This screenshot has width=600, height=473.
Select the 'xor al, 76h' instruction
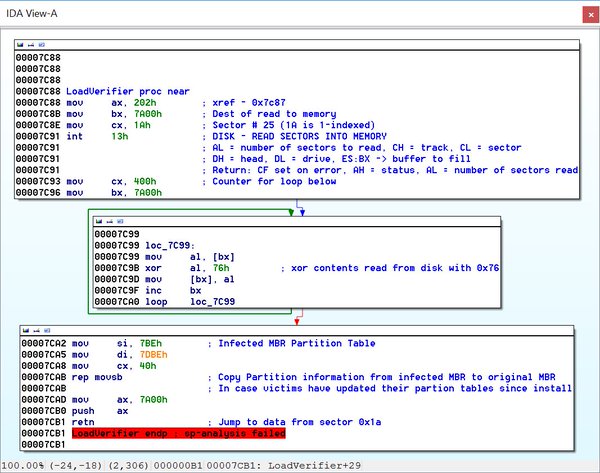(187, 268)
